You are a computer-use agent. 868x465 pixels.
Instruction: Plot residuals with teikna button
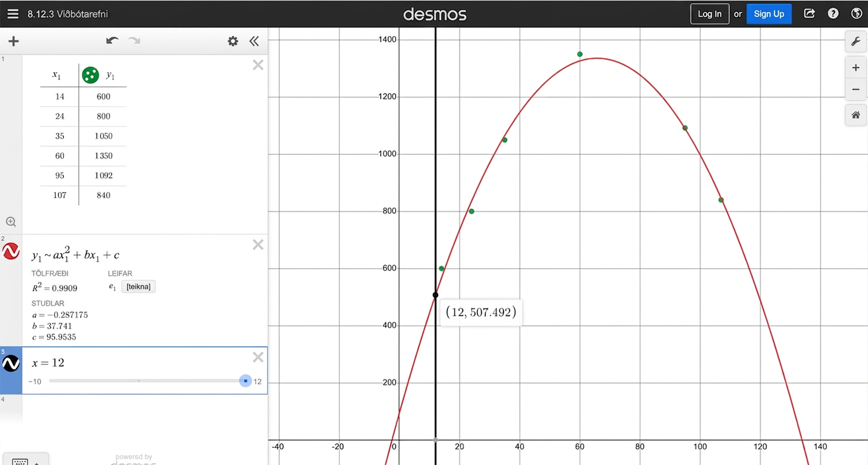139,286
